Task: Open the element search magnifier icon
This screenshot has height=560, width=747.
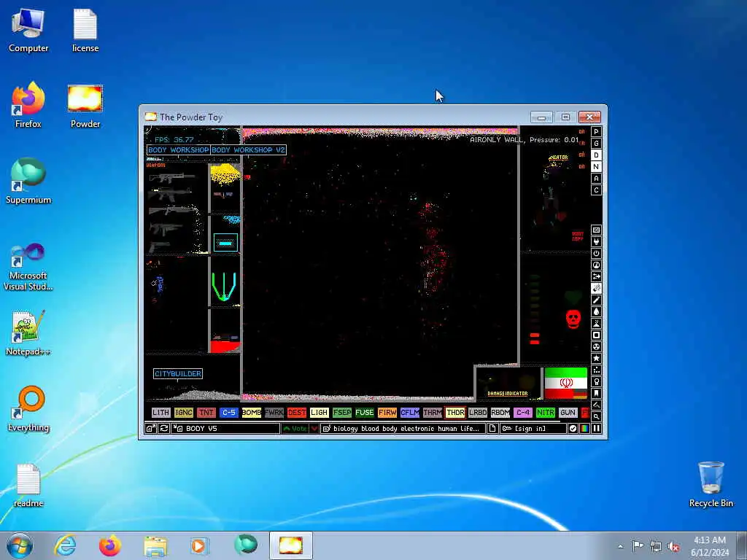Action: click(596, 416)
